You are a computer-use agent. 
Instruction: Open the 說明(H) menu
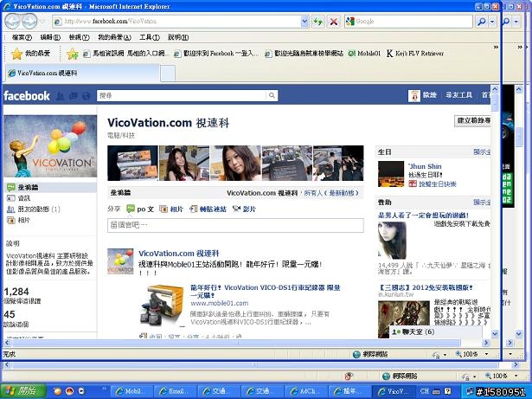[178, 37]
